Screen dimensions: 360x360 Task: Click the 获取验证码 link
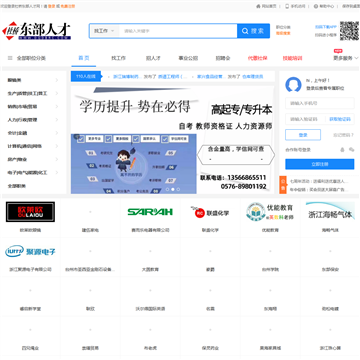coord(340,119)
